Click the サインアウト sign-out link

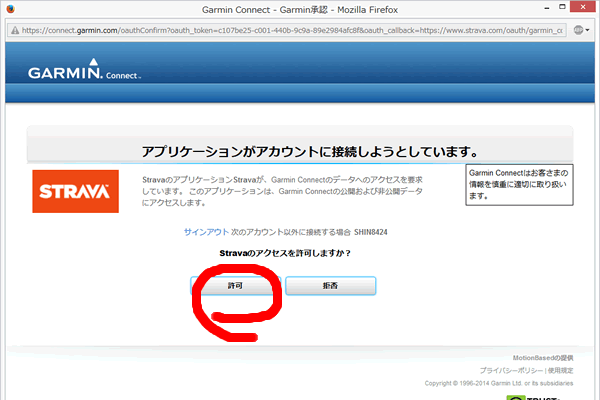tap(206, 232)
